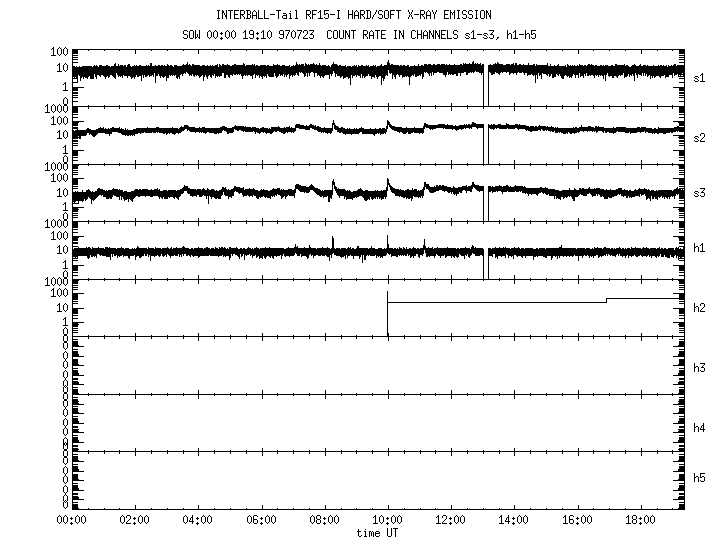Viewport: 720px width, 550px height.
Task: Select the 18:00 time axis tick label
Action: click(x=640, y=520)
